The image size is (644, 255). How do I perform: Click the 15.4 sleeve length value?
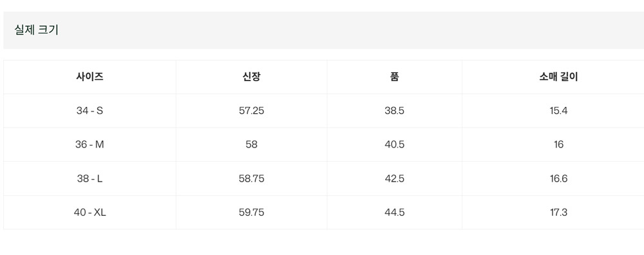pyautogui.click(x=558, y=111)
